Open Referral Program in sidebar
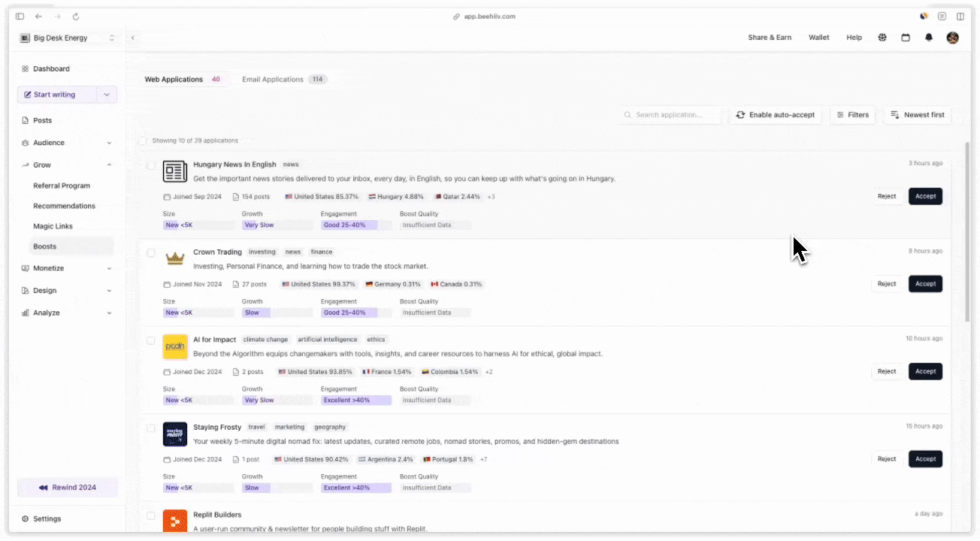The width and height of the screenshot is (980, 541). click(x=62, y=186)
